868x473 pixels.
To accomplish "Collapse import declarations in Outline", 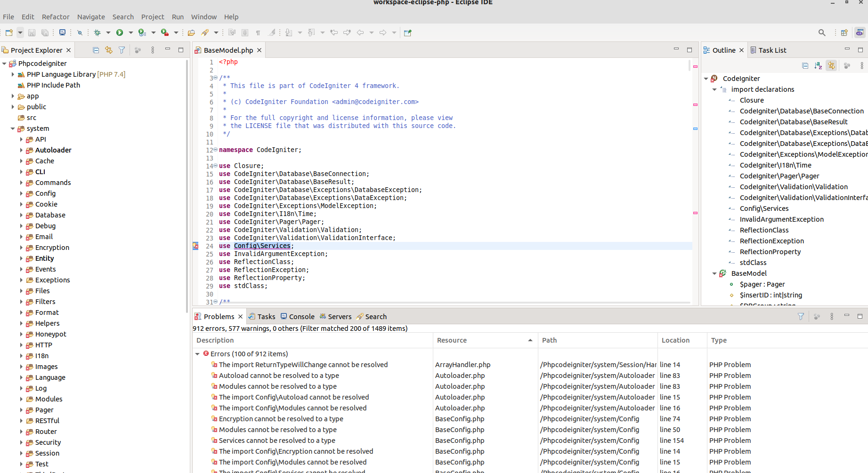I will click(714, 89).
